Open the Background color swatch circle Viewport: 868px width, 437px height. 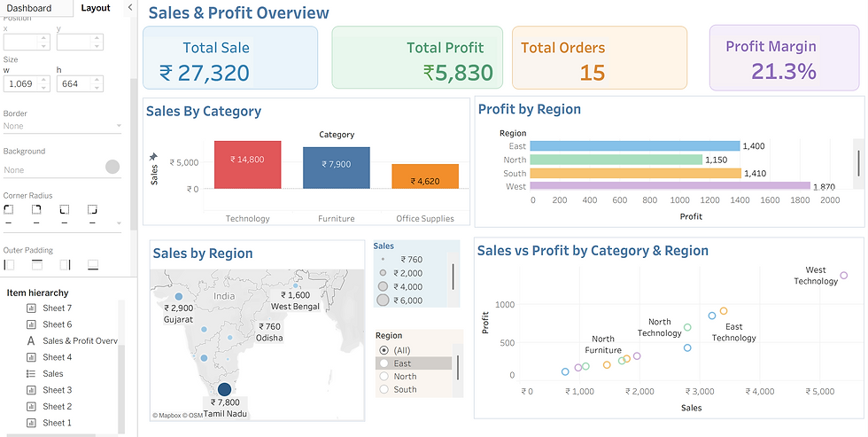(x=112, y=167)
